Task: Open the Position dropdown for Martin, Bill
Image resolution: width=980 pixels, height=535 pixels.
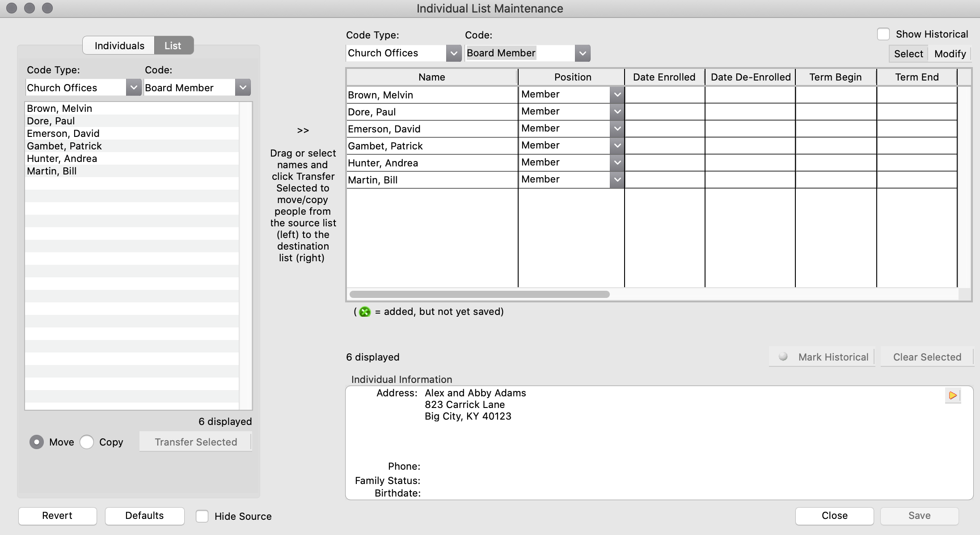Action: tap(617, 179)
